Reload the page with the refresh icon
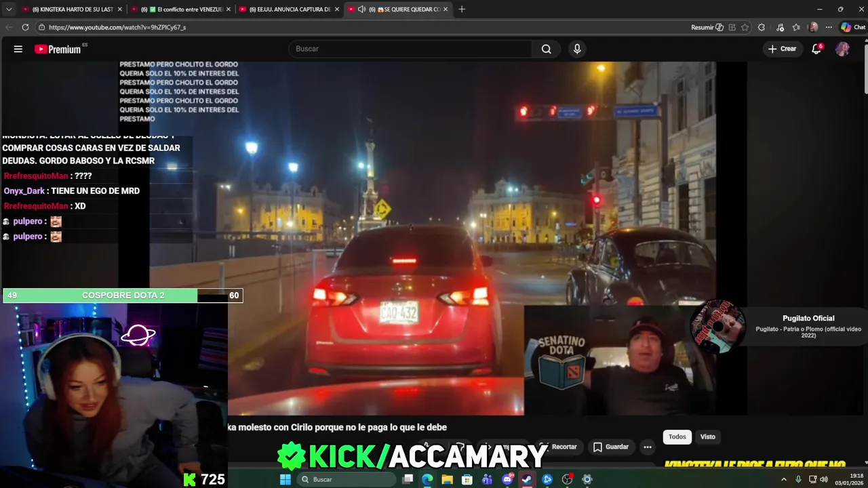Viewport: 868px width, 488px height. tap(25, 27)
